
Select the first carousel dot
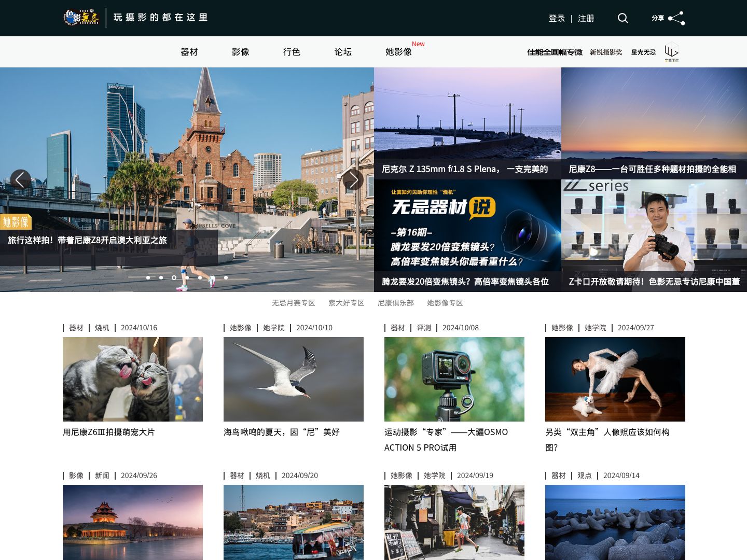point(148,277)
